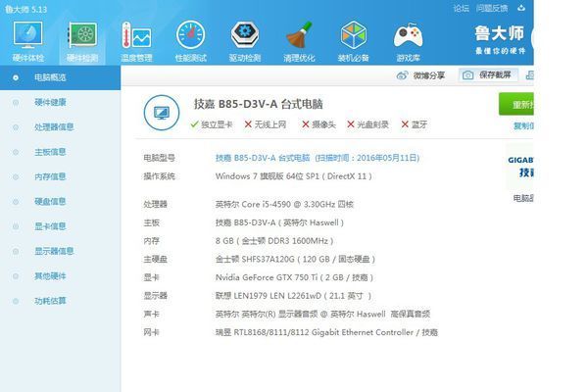Open the 装机必备 software cube icon
The image size is (588, 392).
[353, 35]
